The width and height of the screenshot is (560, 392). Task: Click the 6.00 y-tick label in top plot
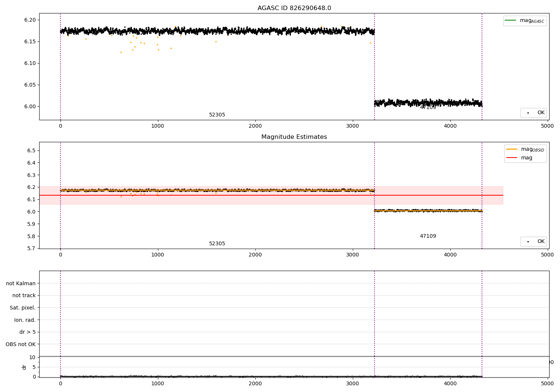pyautogui.click(x=30, y=106)
